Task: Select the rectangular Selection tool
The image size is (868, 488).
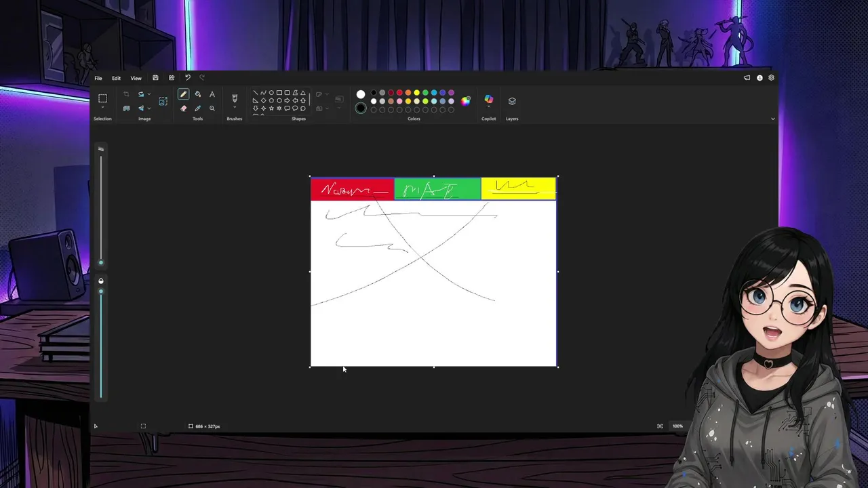Action: (x=102, y=98)
